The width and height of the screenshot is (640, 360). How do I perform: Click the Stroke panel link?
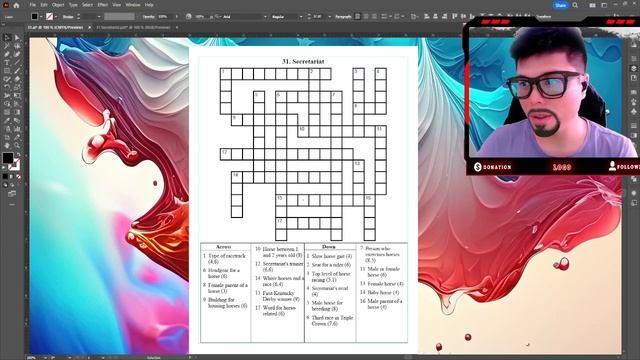(x=68, y=16)
